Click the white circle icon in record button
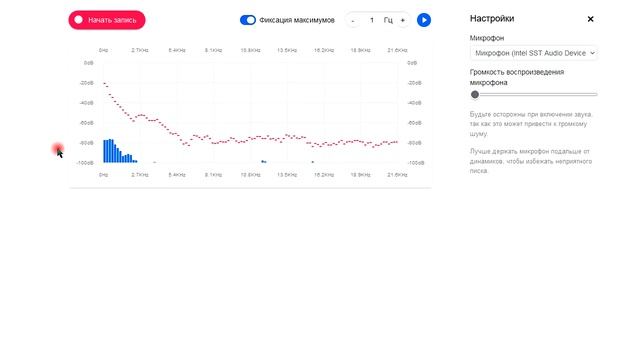Screen dimensions: 640x360 tap(78, 20)
